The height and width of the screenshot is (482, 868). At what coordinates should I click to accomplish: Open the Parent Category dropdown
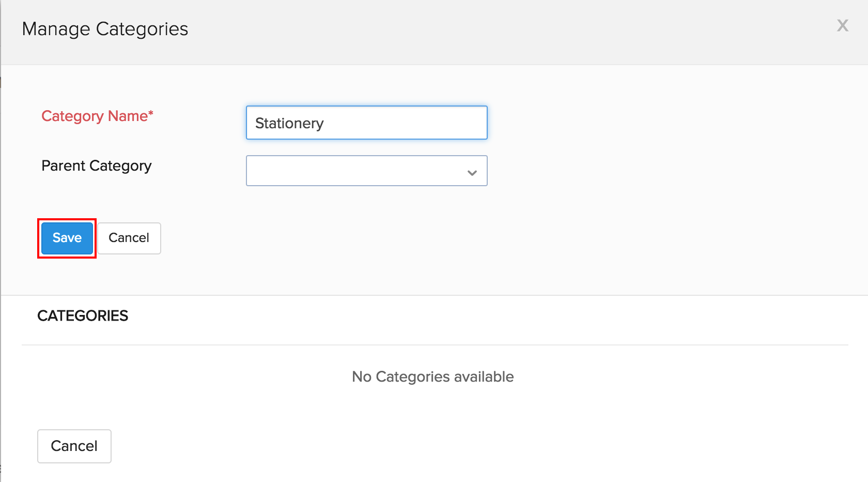[366, 171]
